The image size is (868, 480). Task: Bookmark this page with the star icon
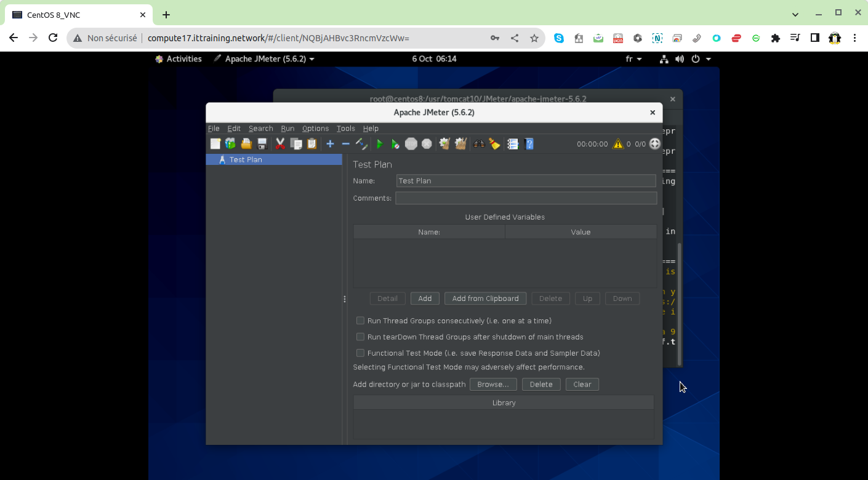pyautogui.click(x=534, y=38)
